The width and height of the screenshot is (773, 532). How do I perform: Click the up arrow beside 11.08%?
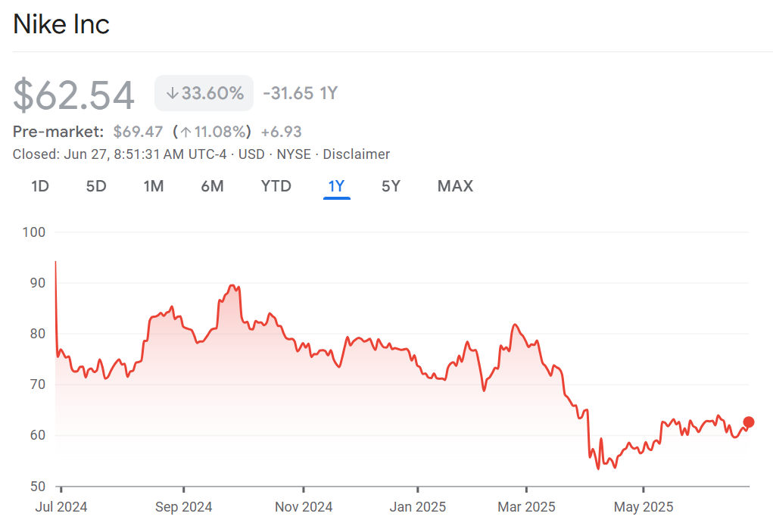coord(185,132)
